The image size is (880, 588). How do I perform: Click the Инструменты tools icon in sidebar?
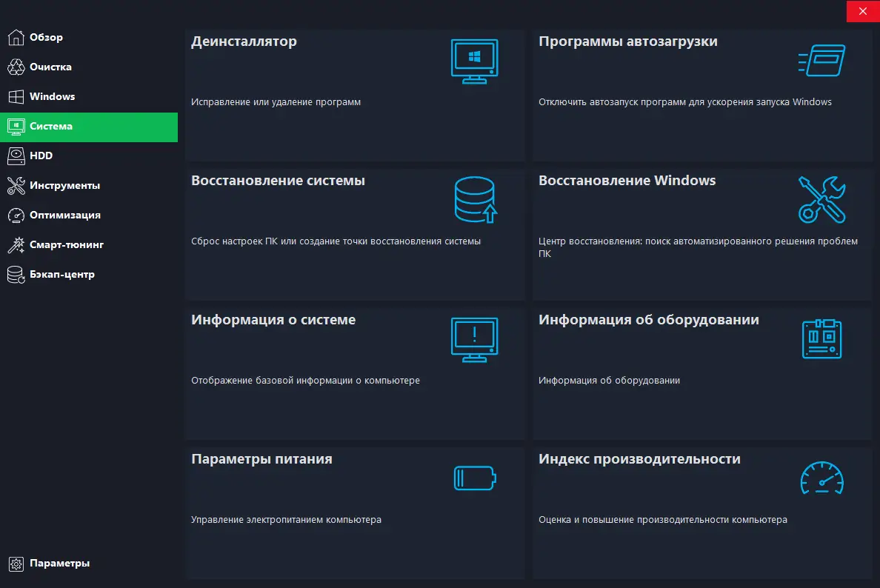[16, 185]
